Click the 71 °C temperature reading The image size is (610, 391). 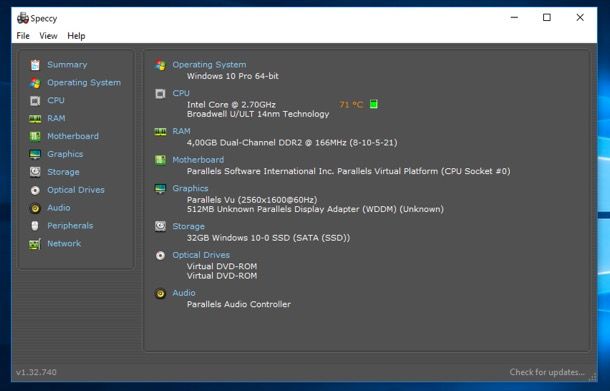point(351,105)
